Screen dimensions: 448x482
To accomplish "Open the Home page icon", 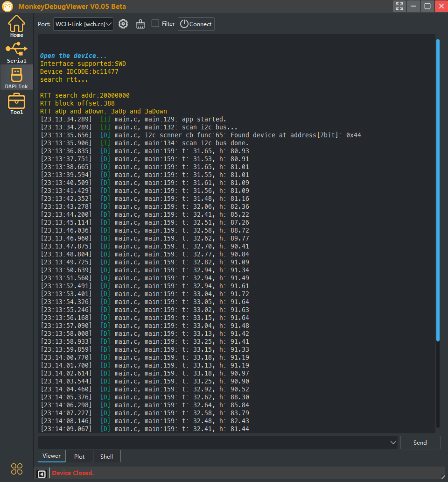I will coord(16,26).
